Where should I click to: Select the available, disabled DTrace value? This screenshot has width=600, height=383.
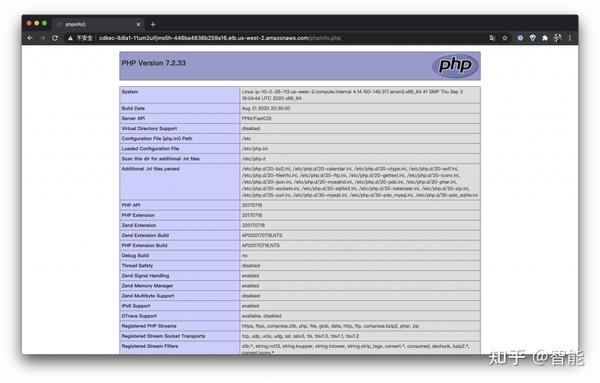click(262, 316)
